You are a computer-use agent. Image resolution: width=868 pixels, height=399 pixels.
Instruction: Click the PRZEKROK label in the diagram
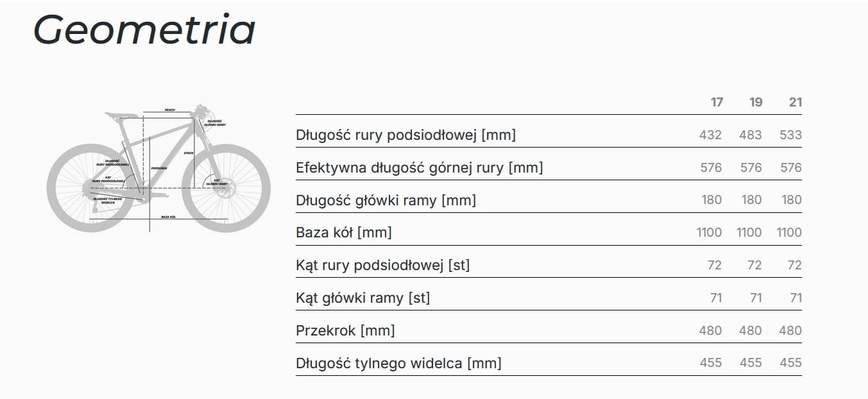[158, 168]
